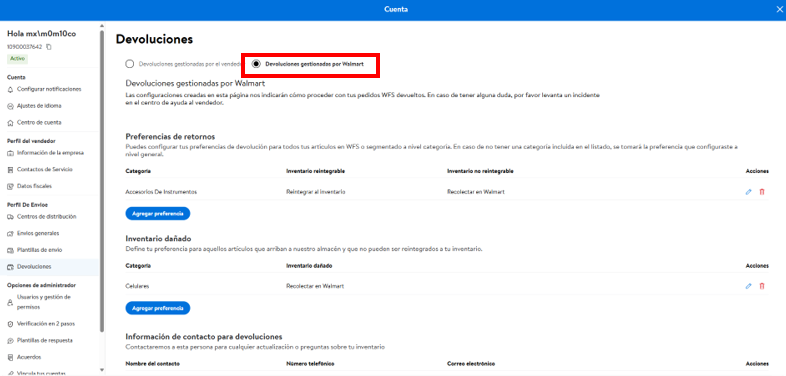Click the user icon for Usuarios y gestión
Screen dimensions: 786x376
coord(11,302)
